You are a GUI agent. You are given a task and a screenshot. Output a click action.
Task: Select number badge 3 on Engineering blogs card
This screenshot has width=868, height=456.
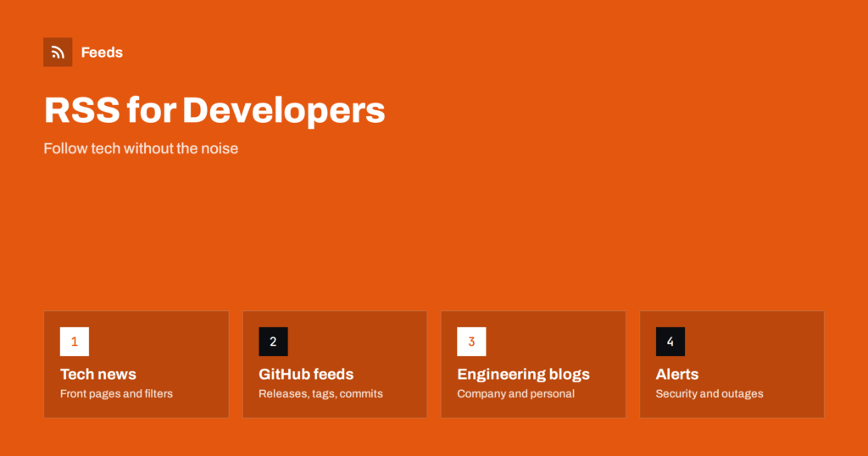tap(471, 342)
